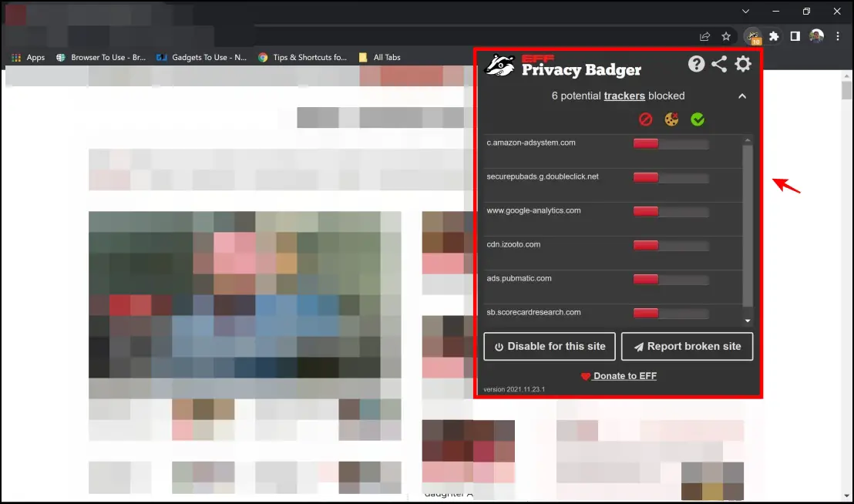
Task: Open Privacy Badger settings gear
Action: [743, 64]
